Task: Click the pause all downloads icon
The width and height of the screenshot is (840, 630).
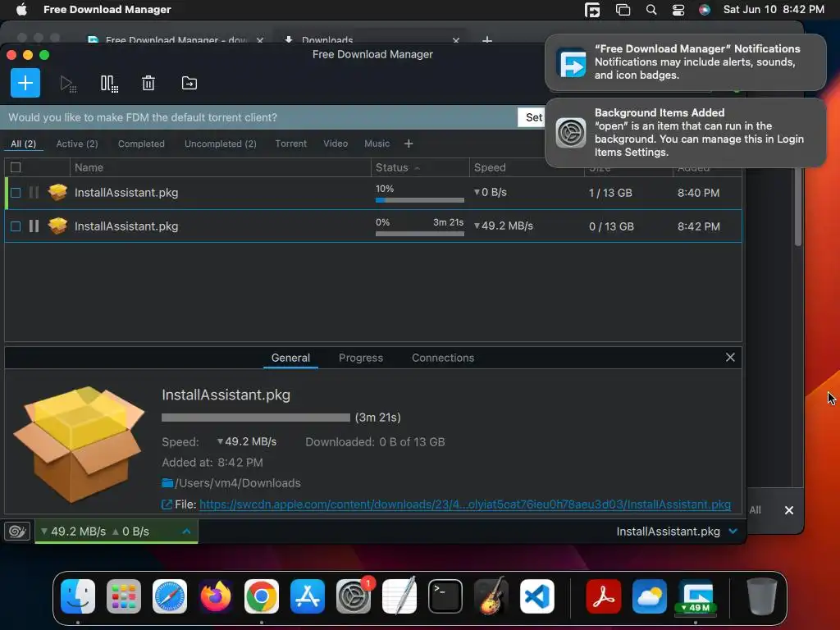Action: pos(109,84)
